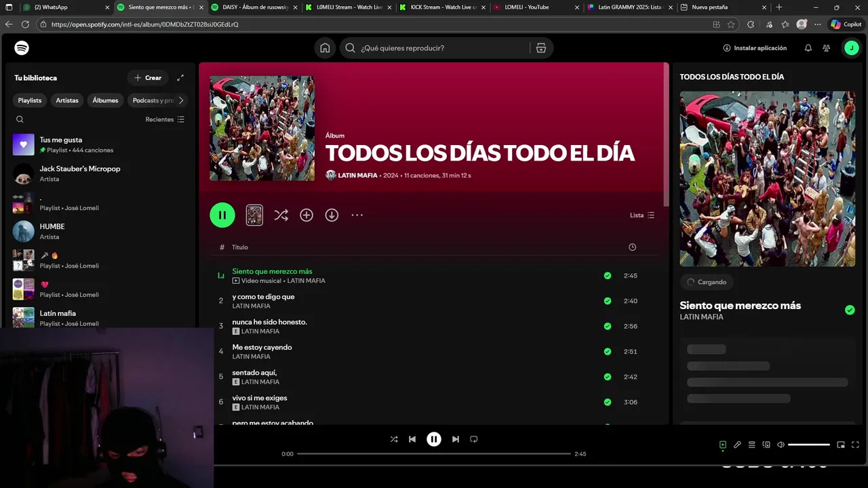
Task: Toggle saved check for nunca he sido honesto.
Action: [608, 326]
